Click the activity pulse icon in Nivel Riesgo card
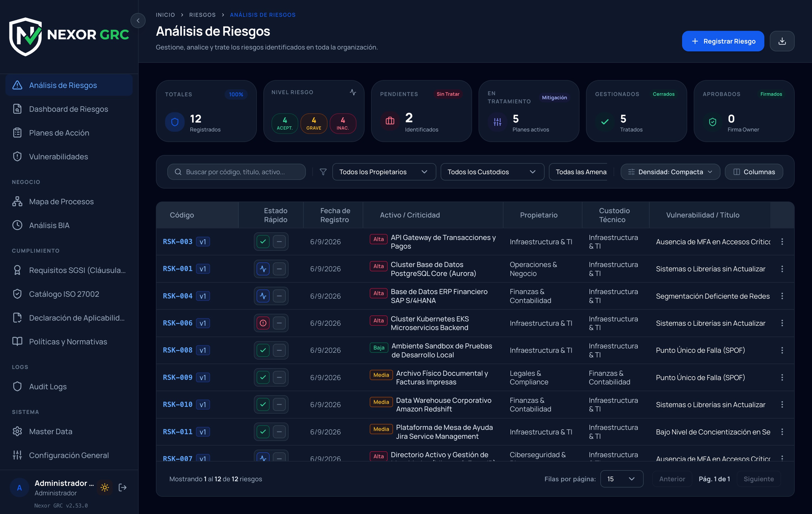The height and width of the screenshot is (514, 812). 353,92
